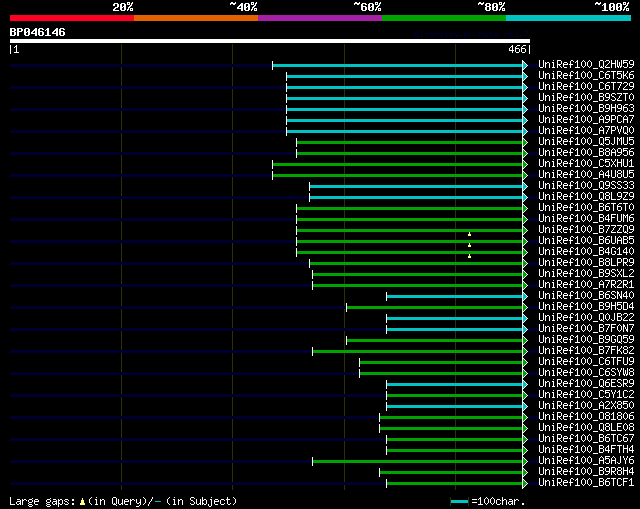This screenshot has height=509, width=640.
Task: Select label UniRef100_B7ZZQ9
Action: click(586, 229)
